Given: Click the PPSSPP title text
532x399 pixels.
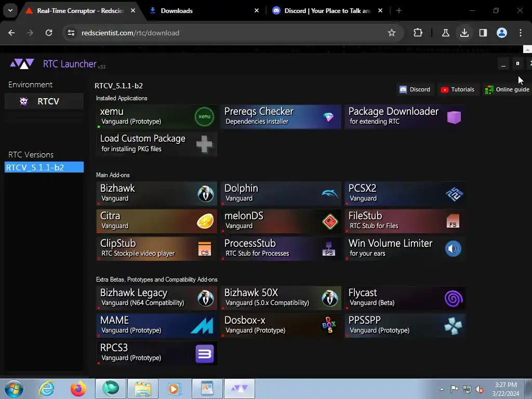Looking at the screenshot, I should click(365, 320).
